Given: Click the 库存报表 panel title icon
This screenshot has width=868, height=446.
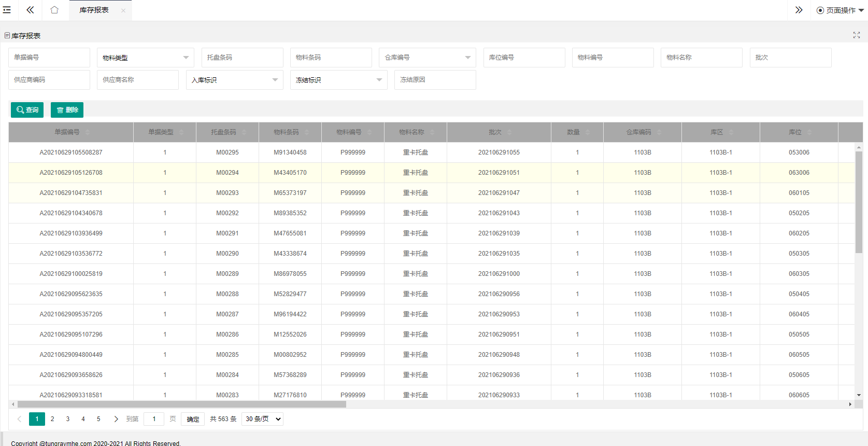Looking at the screenshot, I should (x=7, y=35).
